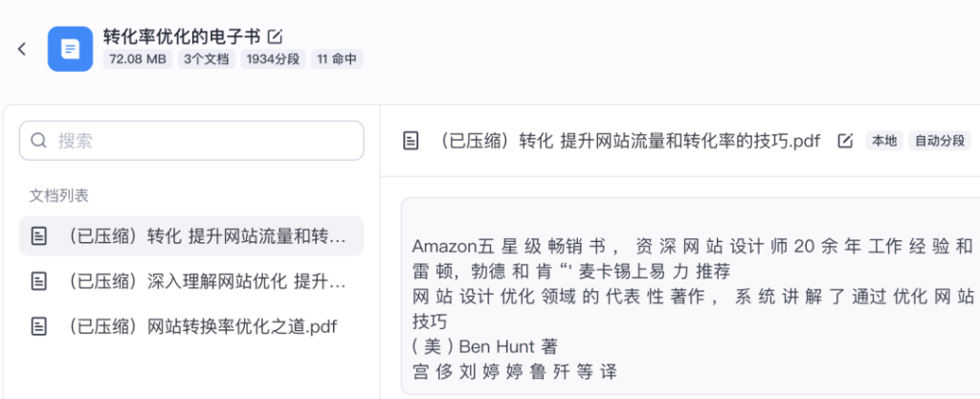The height and width of the screenshot is (399, 980).
Task: Click the file icon of 网站转换率优化之道.pdf
Action: [x=39, y=326]
